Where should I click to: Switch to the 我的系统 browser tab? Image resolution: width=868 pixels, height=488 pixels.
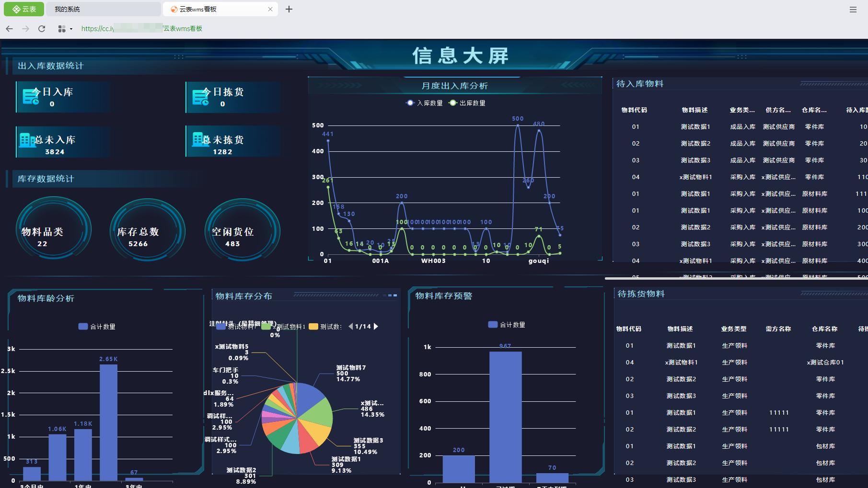pos(103,9)
